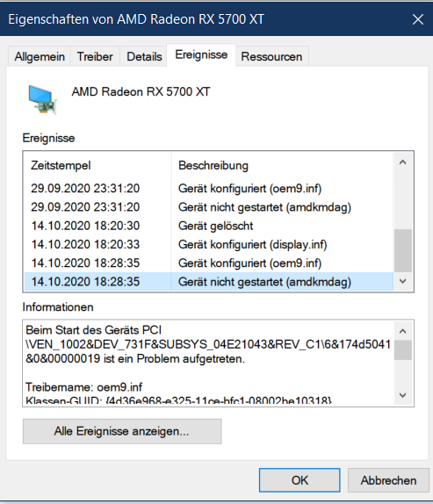Viewport: 433px width, 504px height.
Task: Click the information box scroll down arrow
Action: (402, 395)
